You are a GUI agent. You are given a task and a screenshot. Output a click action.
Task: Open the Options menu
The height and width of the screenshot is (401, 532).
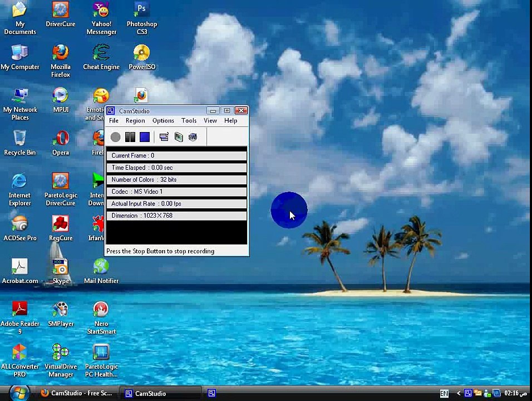[163, 120]
